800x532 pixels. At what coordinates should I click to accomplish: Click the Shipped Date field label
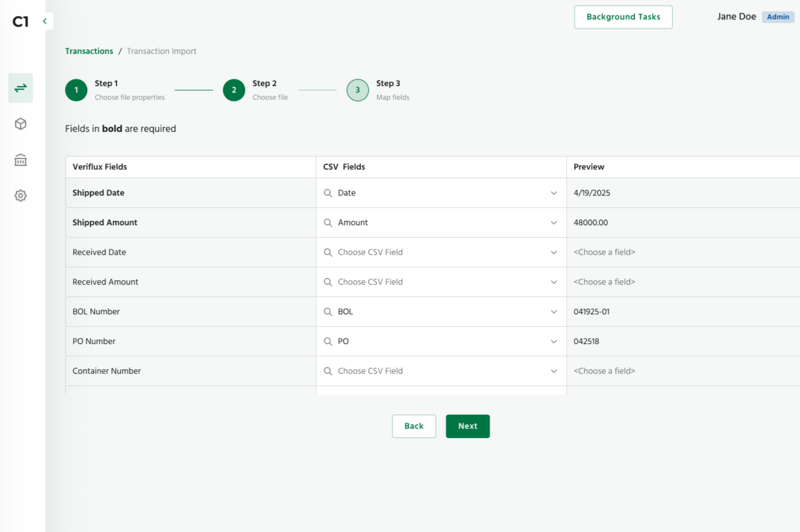coord(98,193)
